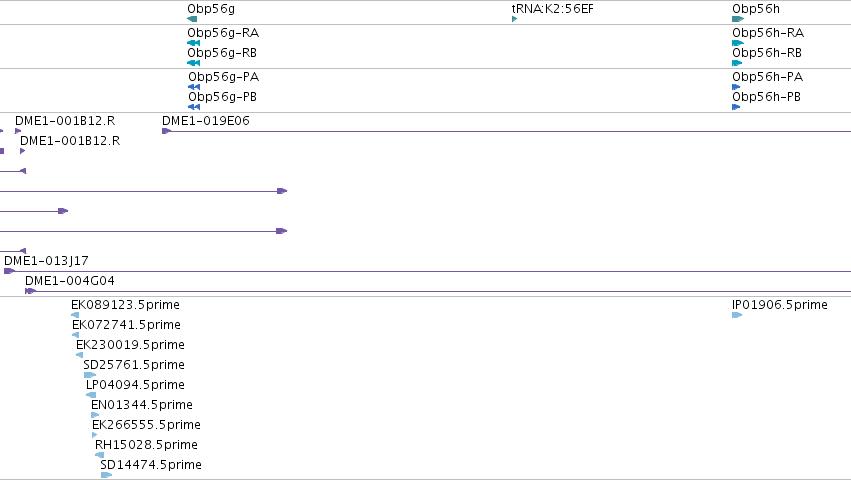Select the EK072741.5prime EST label
The height and width of the screenshot is (480, 851).
pyautogui.click(x=126, y=325)
